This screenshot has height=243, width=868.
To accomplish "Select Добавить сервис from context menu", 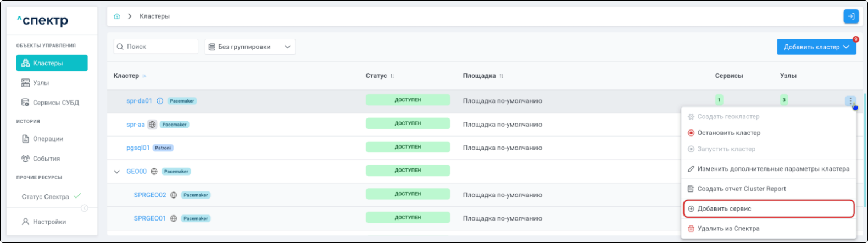I will 724,209.
